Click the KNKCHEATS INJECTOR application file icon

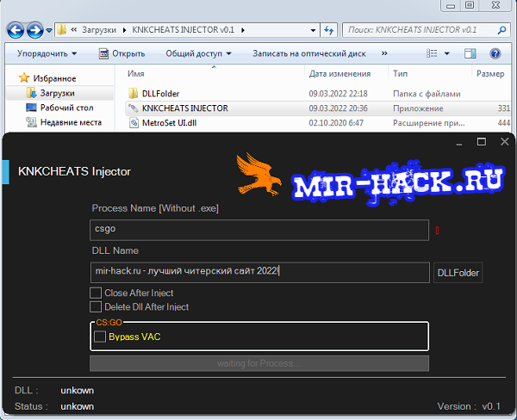[x=134, y=108]
